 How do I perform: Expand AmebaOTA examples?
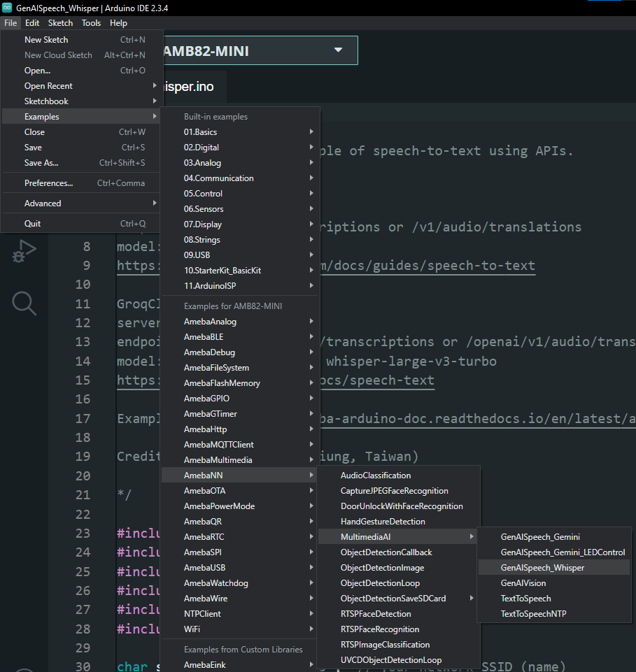(240, 491)
